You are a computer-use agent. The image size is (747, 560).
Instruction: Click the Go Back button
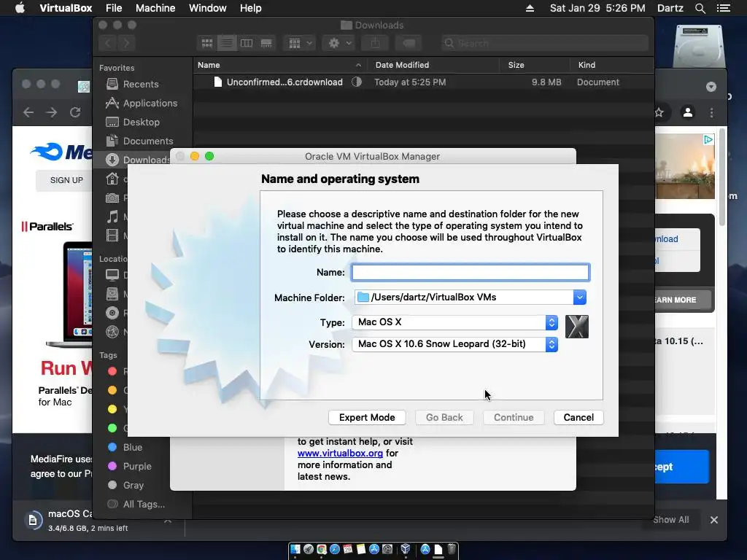(444, 418)
